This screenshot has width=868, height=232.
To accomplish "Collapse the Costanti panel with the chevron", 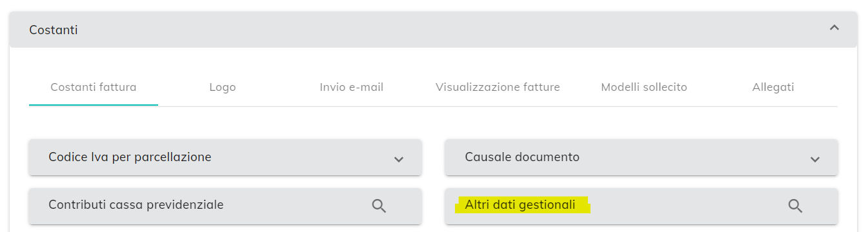I will 834,28.
